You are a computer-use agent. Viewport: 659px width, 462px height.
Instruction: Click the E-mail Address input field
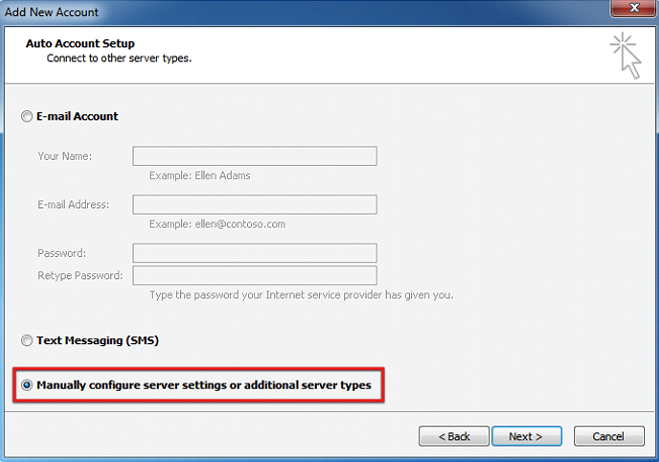[255, 204]
